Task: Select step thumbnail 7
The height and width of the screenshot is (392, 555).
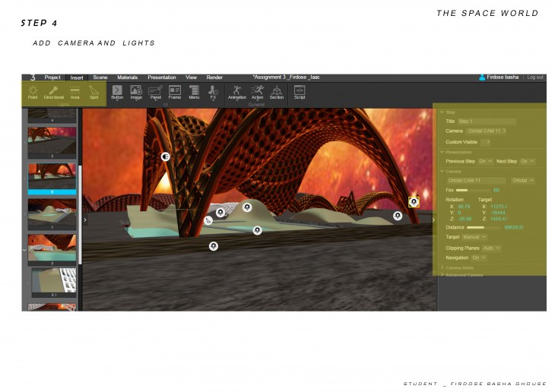Action: coord(52,213)
